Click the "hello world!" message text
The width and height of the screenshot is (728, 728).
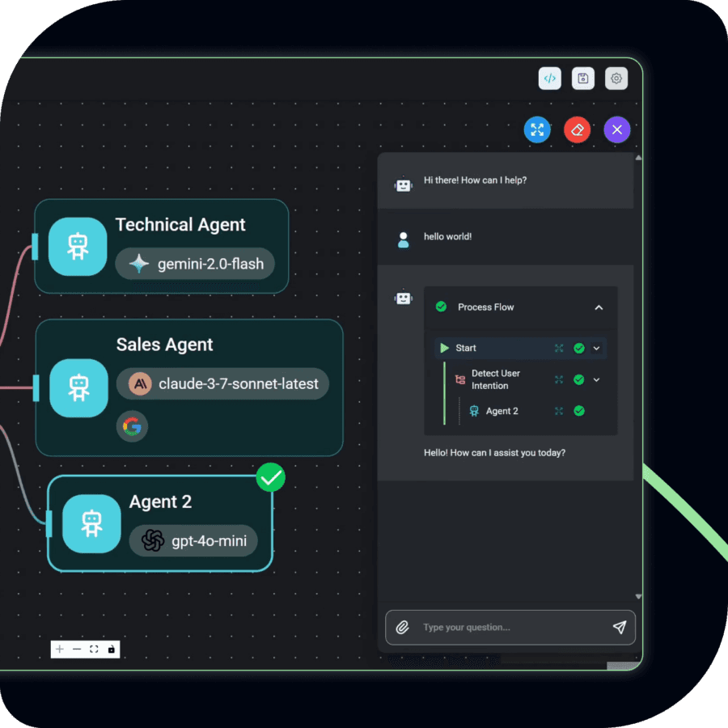click(x=447, y=236)
